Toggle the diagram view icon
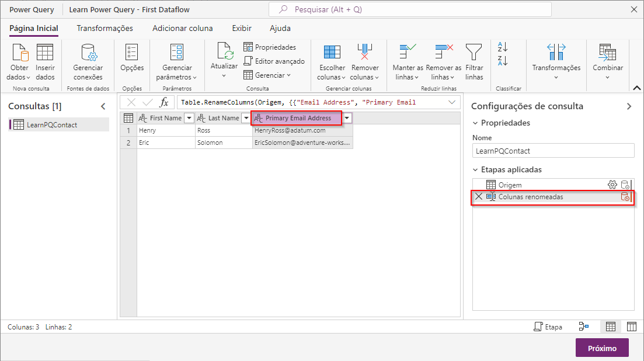 584,327
